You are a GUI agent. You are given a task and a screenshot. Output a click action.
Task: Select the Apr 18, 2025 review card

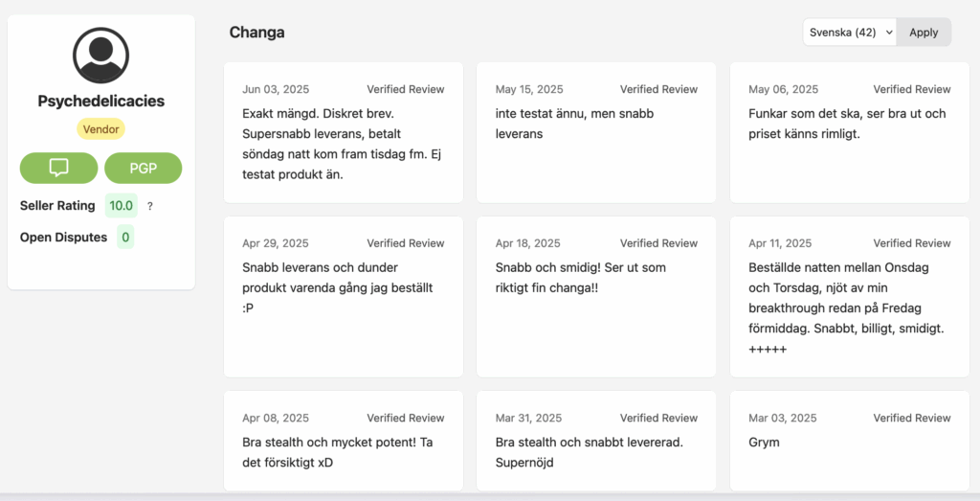[x=595, y=296]
